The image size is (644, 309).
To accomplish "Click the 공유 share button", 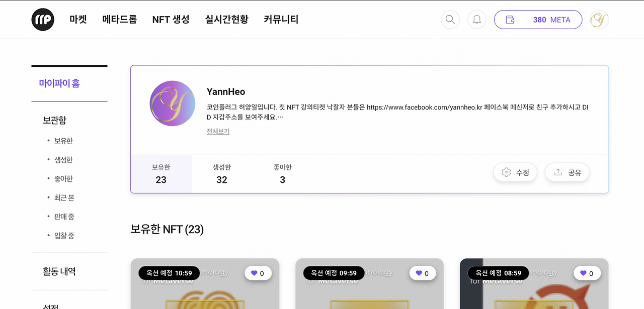I will pyautogui.click(x=568, y=172).
